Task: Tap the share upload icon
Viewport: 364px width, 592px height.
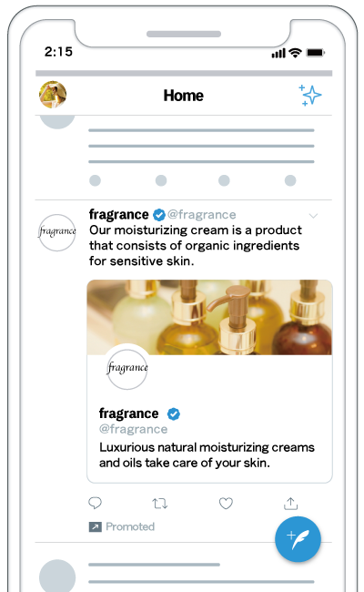Action: coord(291,503)
